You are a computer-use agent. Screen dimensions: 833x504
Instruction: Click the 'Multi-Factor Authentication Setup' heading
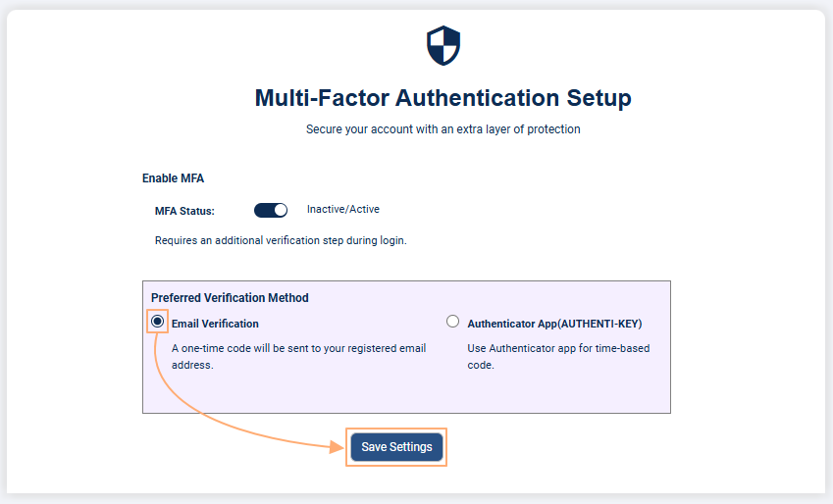pyautogui.click(x=443, y=98)
